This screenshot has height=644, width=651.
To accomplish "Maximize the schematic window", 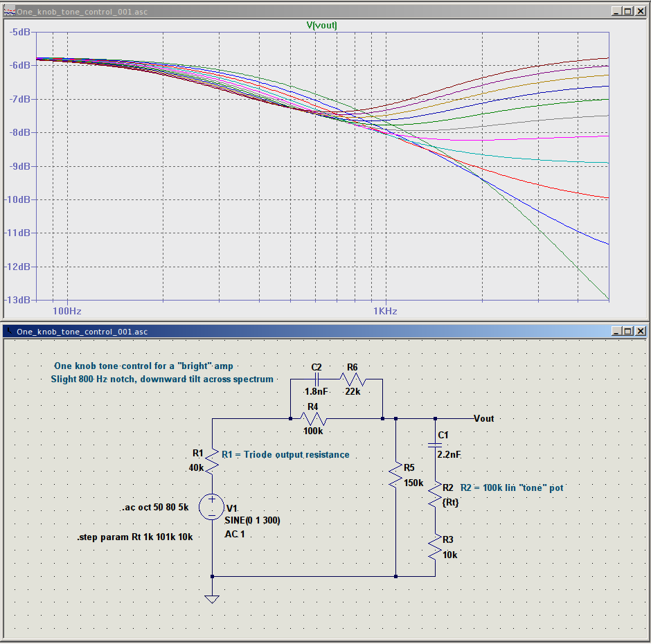I will (x=628, y=331).
